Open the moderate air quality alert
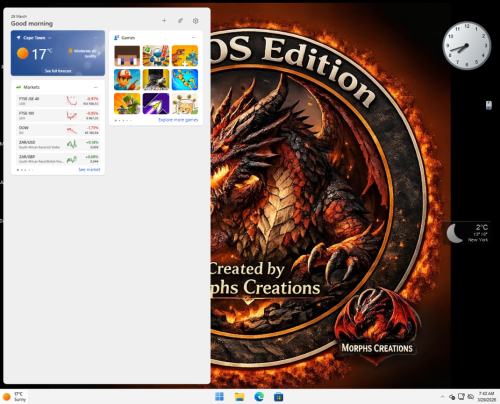 coord(84,53)
